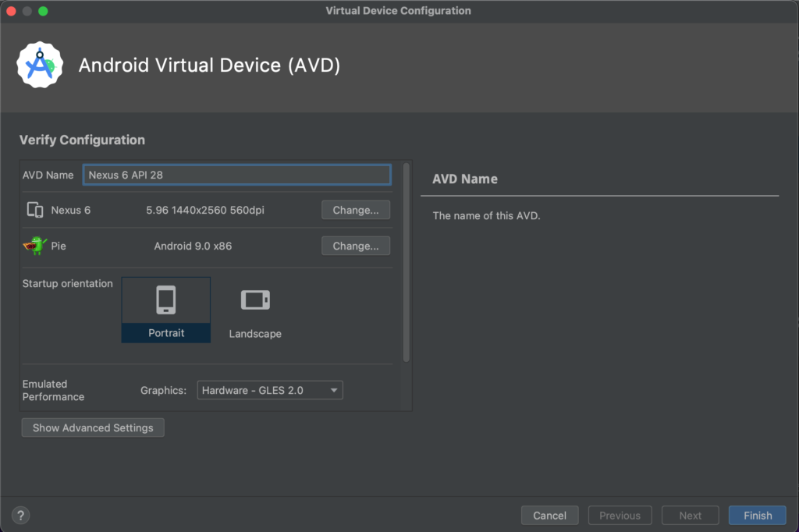This screenshot has height=532, width=799.
Task: Close the window with the red button
Action: [x=11, y=11]
